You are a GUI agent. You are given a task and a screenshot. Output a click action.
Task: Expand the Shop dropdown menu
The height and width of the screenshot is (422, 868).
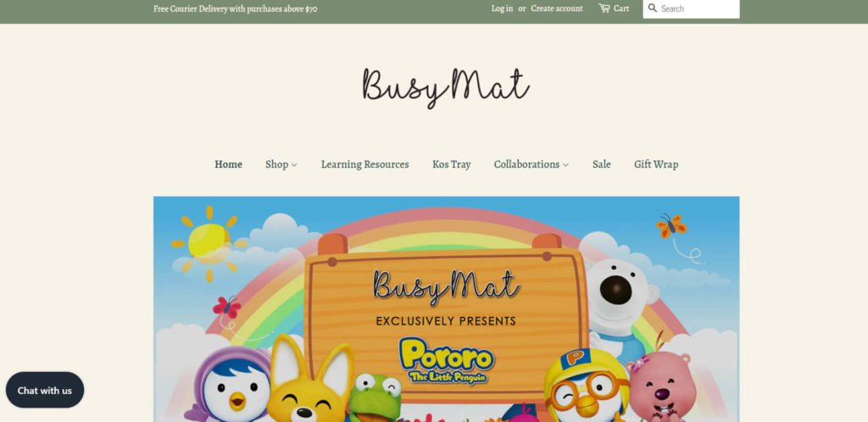tap(281, 164)
